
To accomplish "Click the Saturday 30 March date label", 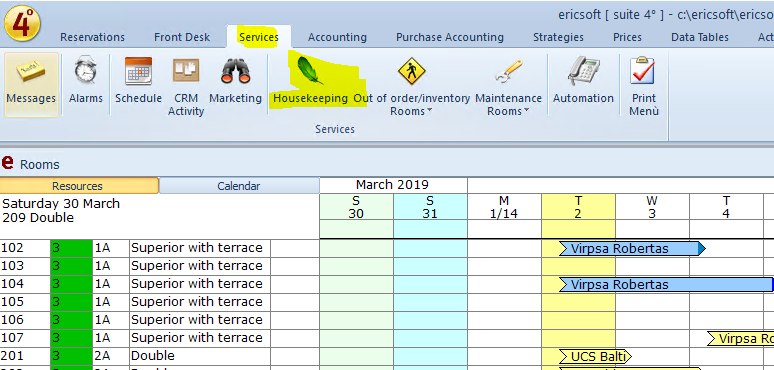I will [x=61, y=204].
